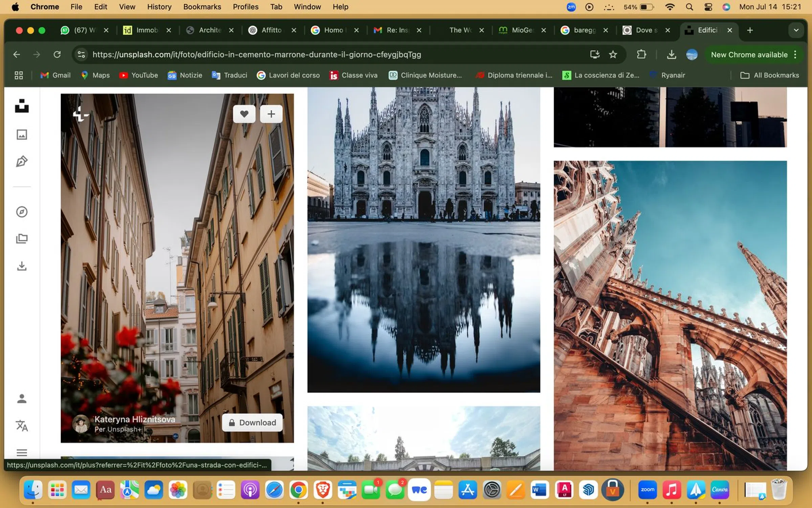The width and height of the screenshot is (812, 508).
Task: Expand the tab search dropdown arrow
Action: 796,30
